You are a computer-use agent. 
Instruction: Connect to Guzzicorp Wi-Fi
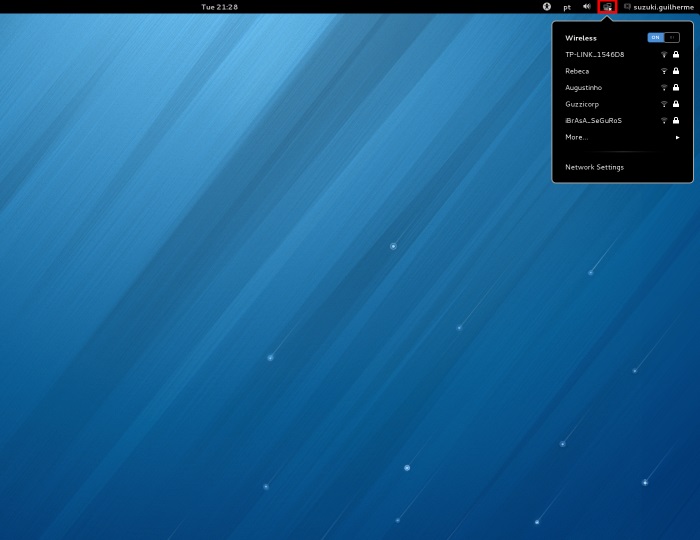click(x=582, y=104)
